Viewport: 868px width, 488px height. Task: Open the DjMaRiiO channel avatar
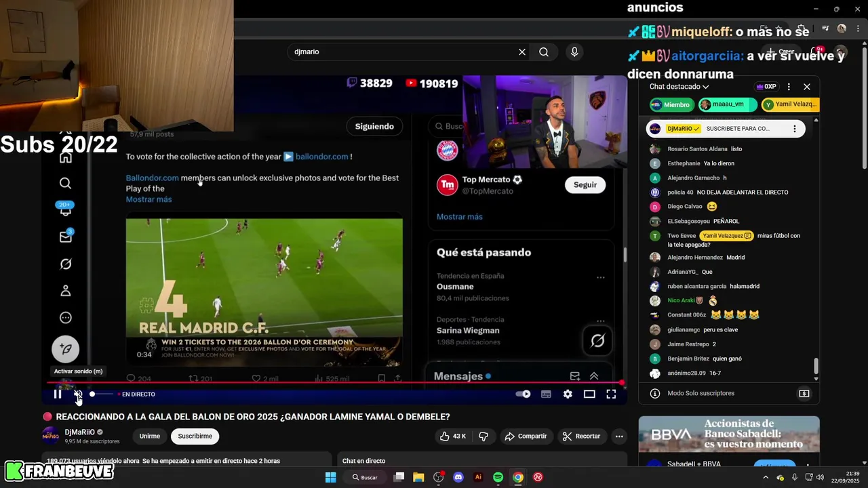[x=51, y=436]
